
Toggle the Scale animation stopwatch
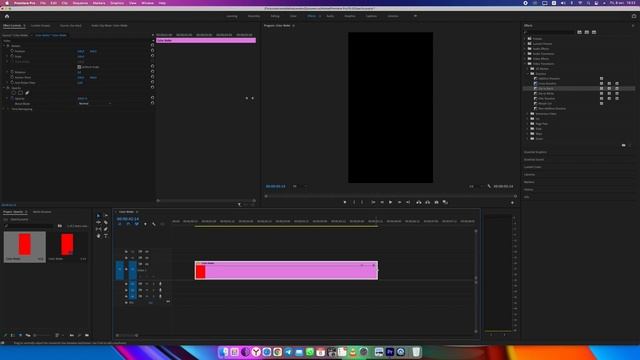(12, 56)
